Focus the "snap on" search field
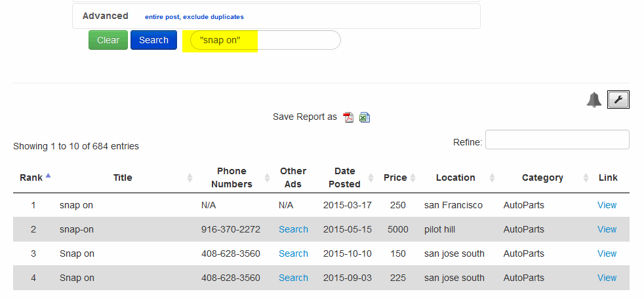Screen dimensions: 644x298 click(266, 40)
